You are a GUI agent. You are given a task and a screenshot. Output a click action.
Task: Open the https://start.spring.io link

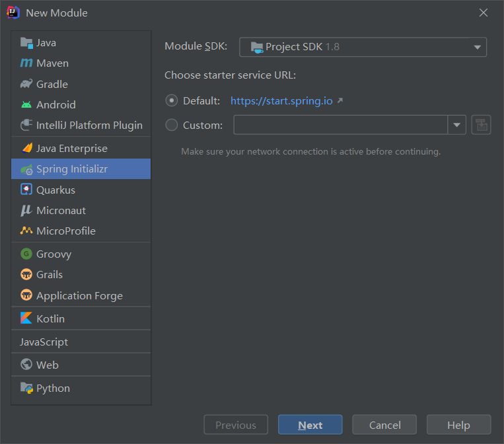tap(281, 101)
